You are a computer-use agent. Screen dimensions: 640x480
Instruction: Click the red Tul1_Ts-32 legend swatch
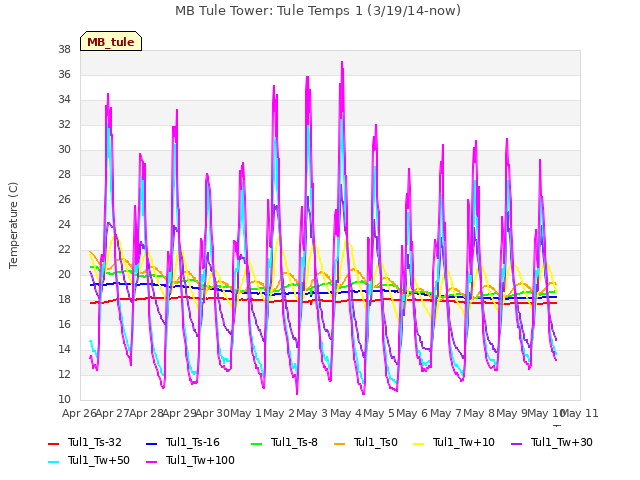(x=53, y=443)
